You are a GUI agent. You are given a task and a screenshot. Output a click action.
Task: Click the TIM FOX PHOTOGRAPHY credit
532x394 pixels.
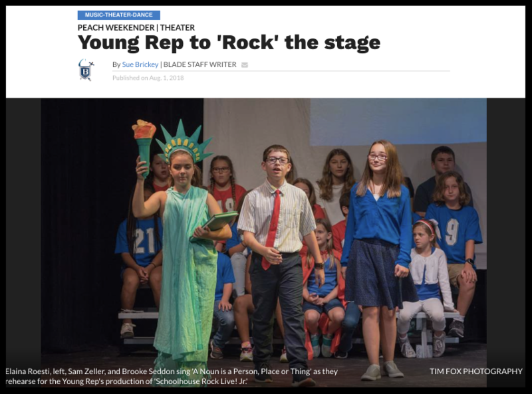click(476, 371)
